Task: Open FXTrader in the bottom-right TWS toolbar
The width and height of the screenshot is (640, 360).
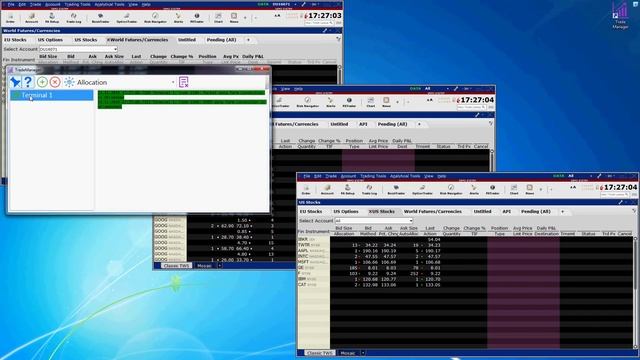Action: tap(492, 190)
